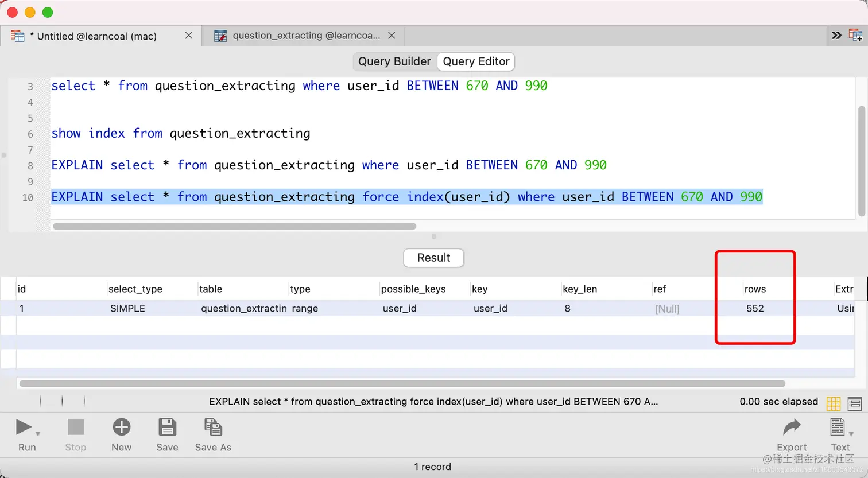Click the rows column header
Viewport: 868px width, 478px height.
tap(788, 289)
